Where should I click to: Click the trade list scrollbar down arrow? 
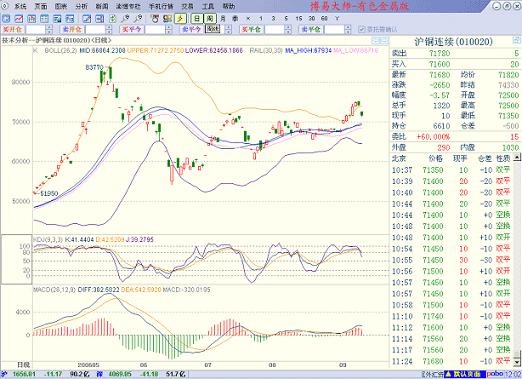(x=517, y=362)
